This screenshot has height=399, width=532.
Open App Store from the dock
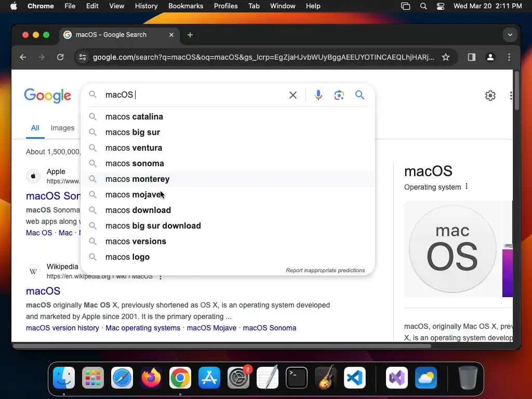(x=209, y=378)
